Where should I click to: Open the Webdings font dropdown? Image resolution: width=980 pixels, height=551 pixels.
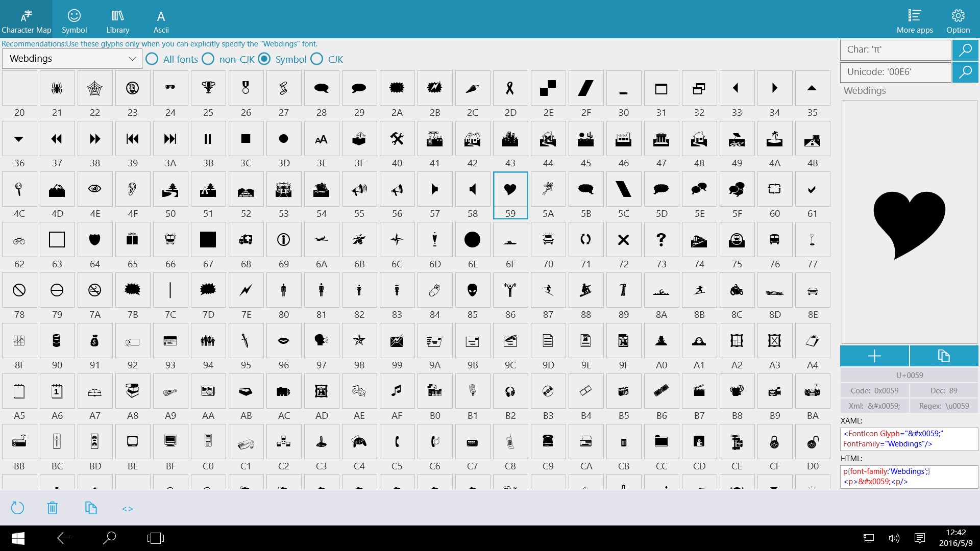pyautogui.click(x=72, y=59)
